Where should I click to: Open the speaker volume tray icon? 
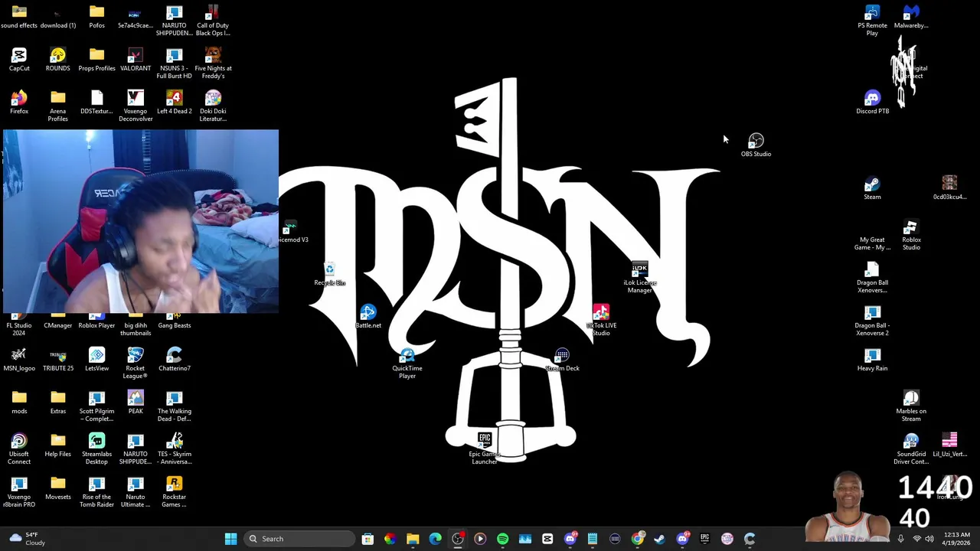click(x=929, y=539)
